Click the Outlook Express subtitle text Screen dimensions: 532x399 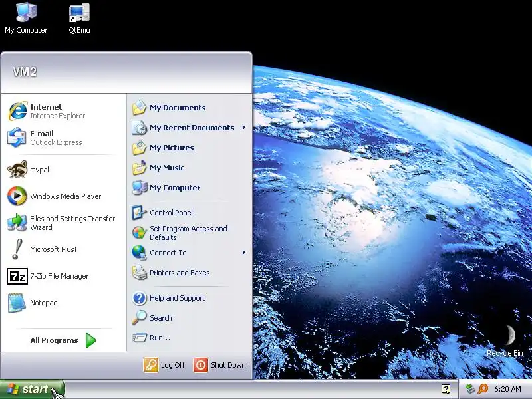(56, 142)
